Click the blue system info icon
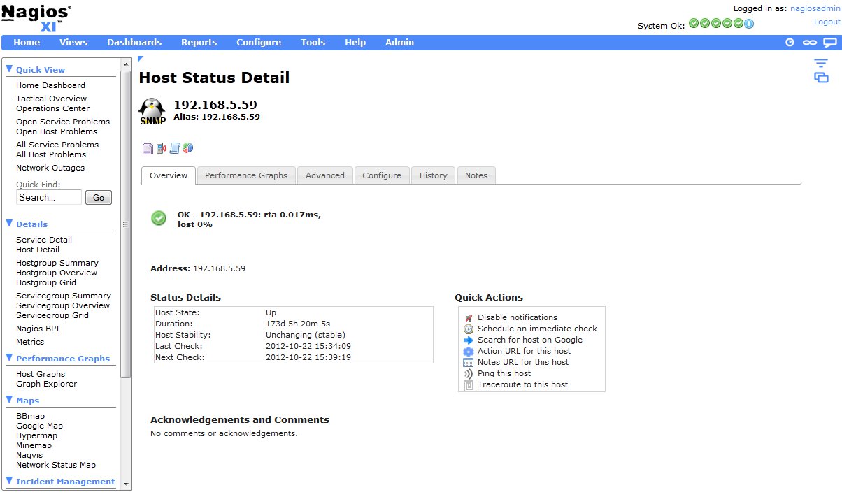 pyautogui.click(x=749, y=23)
